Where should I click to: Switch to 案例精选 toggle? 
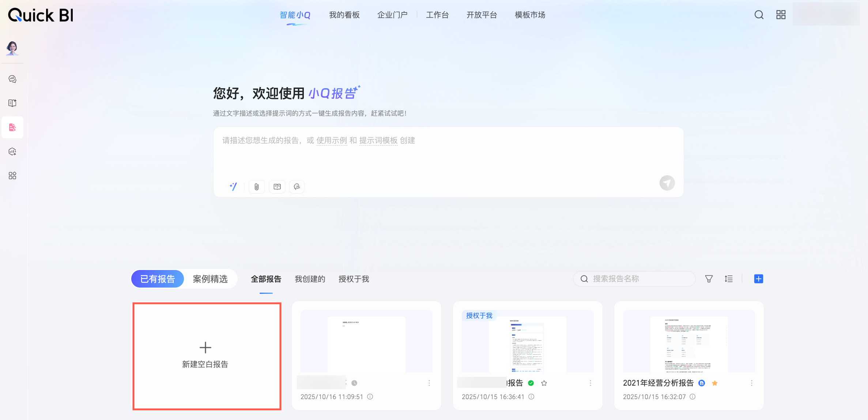click(210, 279)
